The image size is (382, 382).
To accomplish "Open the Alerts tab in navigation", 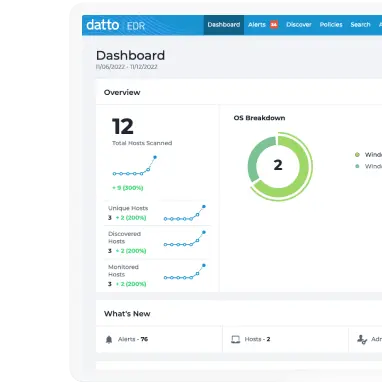I will click(x=257, y=25).
